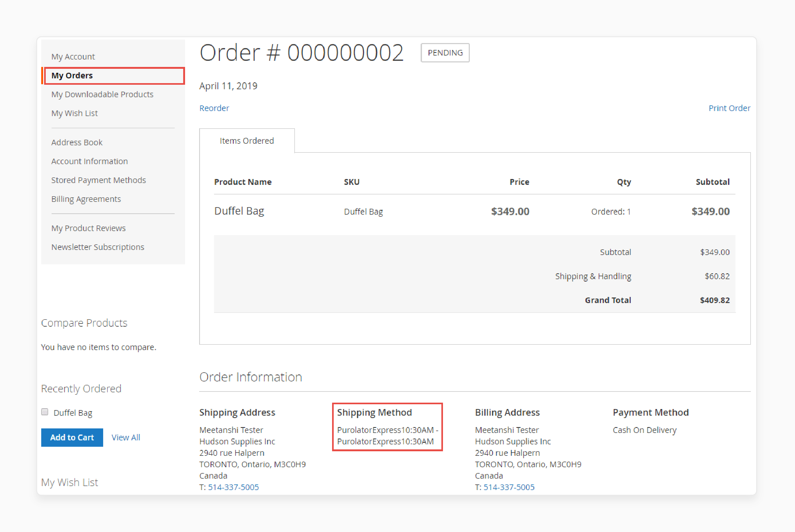Click the Stored Payment Methods icon
This screenshot has width=795, height=532.
(99, 179)
